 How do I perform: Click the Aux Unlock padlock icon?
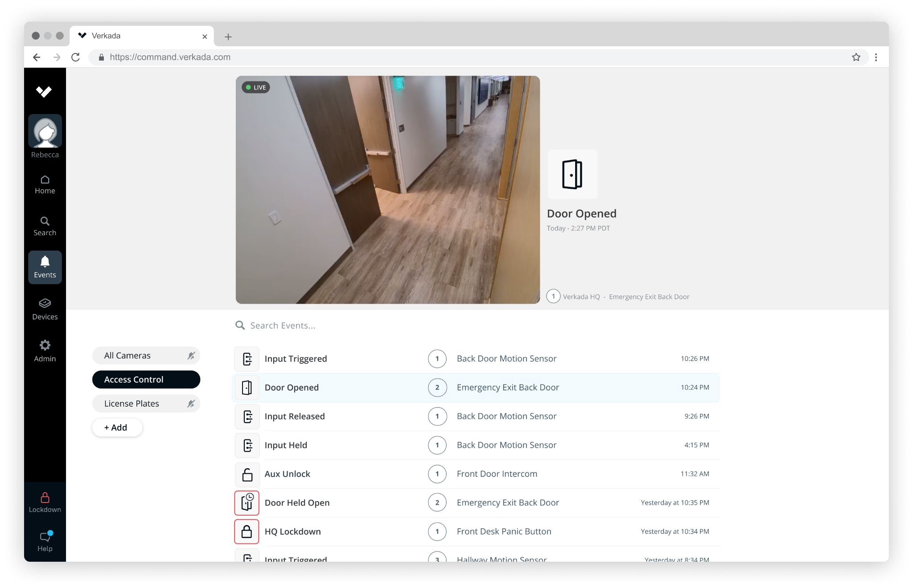click(x=247, y=474)
